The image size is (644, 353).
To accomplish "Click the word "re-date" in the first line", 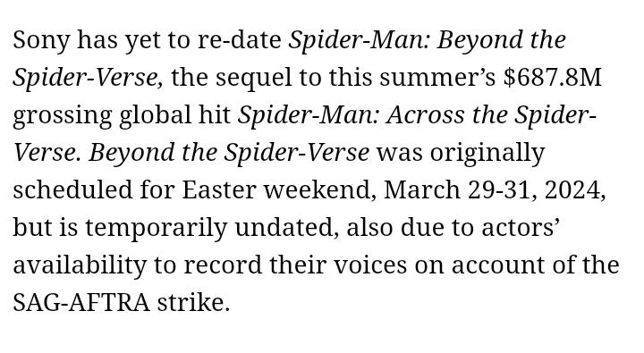I will [240, 40].
